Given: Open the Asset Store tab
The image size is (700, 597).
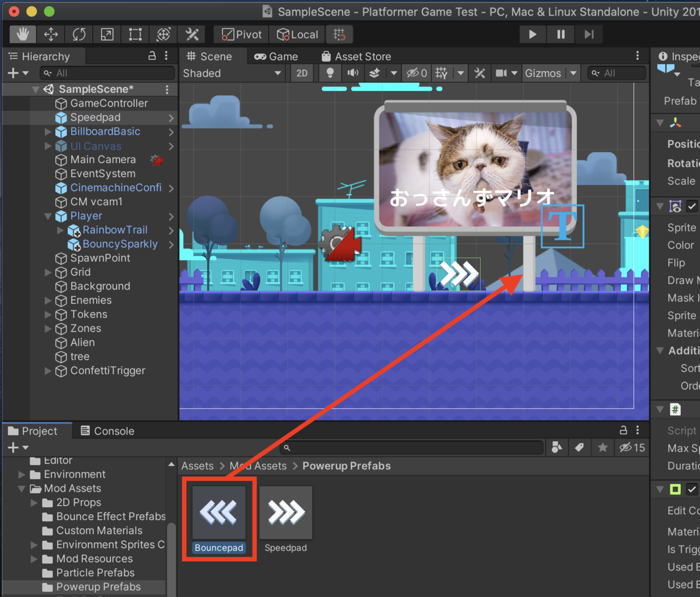Looking at the screenshot, I should (x=356, y=57).
